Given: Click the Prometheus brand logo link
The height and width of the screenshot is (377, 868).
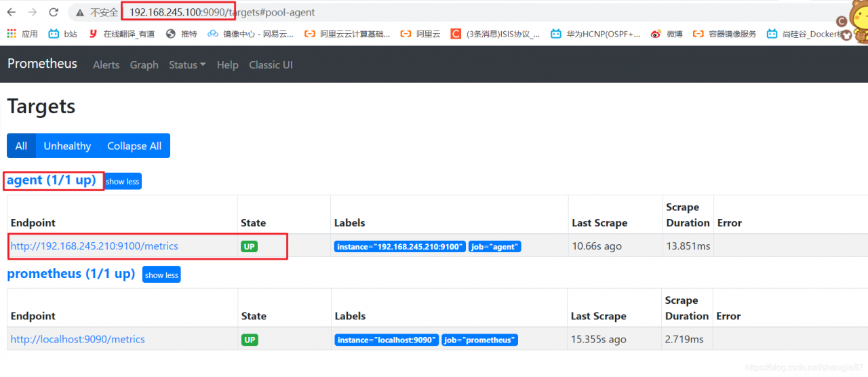Looking at the screenshot, I should click(x=42, y=64).
